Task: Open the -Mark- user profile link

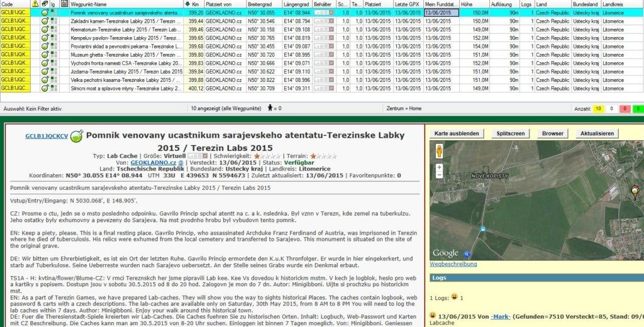Action: [x=500, y=316]
